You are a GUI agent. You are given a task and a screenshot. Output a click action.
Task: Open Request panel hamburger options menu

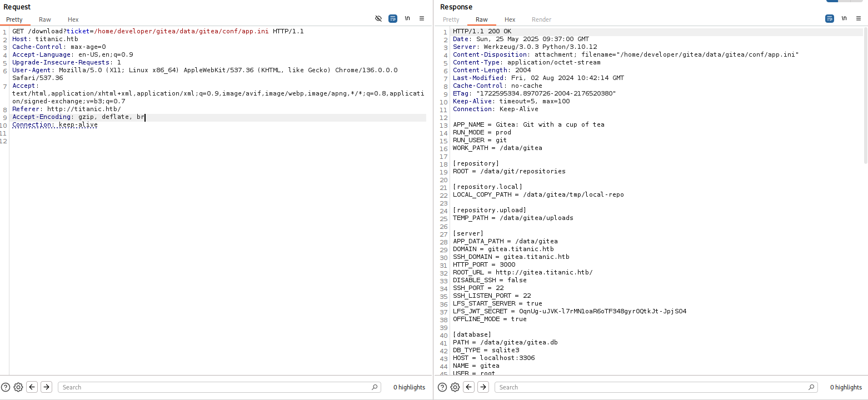point(422,18)
